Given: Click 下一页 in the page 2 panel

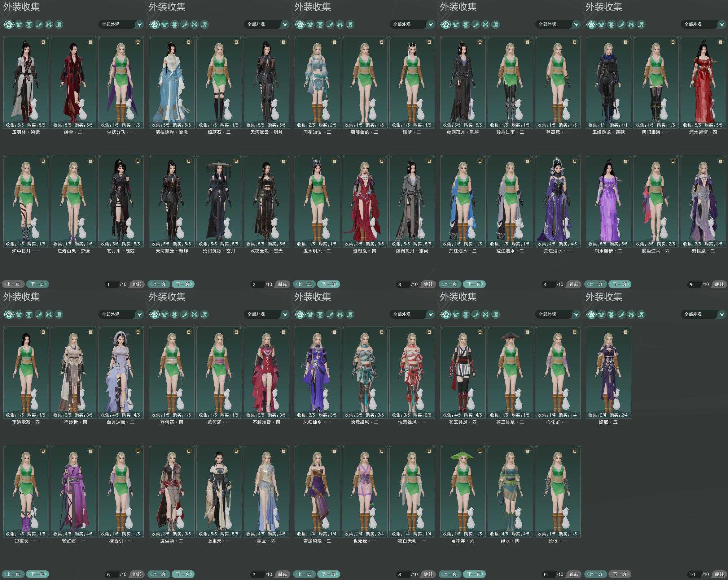Looking at the screenshot, I should [x=183, y=284].
